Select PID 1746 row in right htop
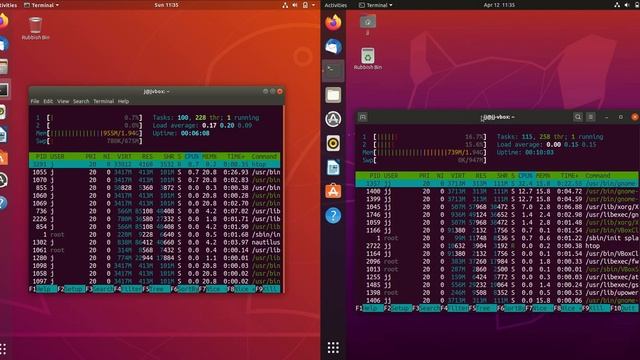640x360 pixels. [497, 214]
